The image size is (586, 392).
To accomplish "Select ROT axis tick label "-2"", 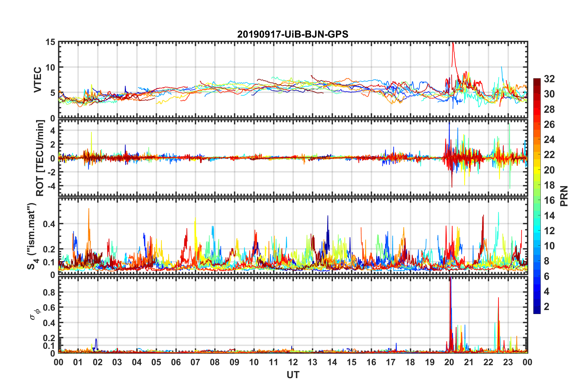I will [51, 172].
